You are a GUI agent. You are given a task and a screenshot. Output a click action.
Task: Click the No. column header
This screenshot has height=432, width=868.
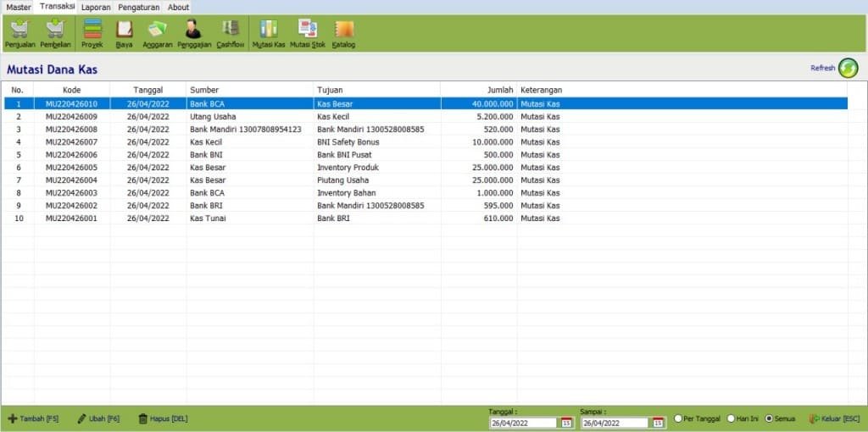[18, 90]
